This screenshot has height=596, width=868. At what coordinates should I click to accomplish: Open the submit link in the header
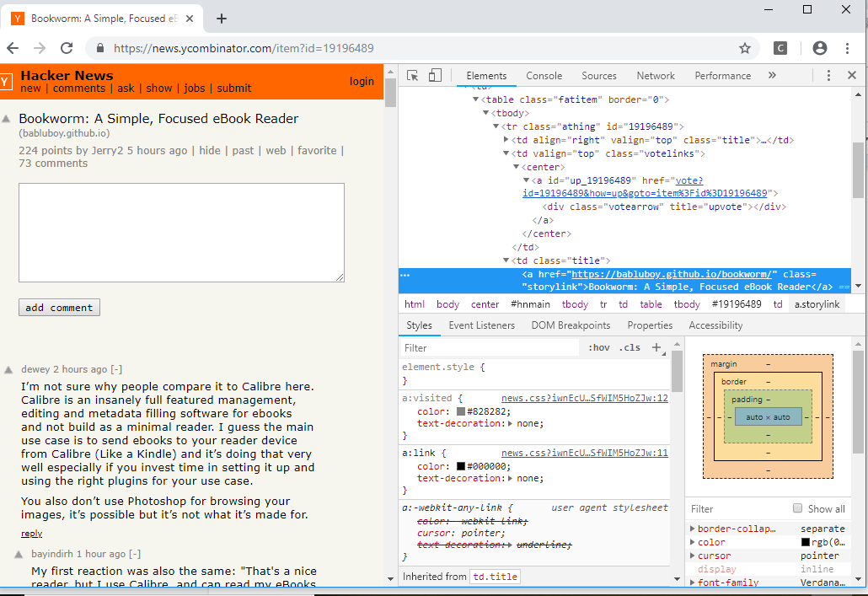point(233,88)
